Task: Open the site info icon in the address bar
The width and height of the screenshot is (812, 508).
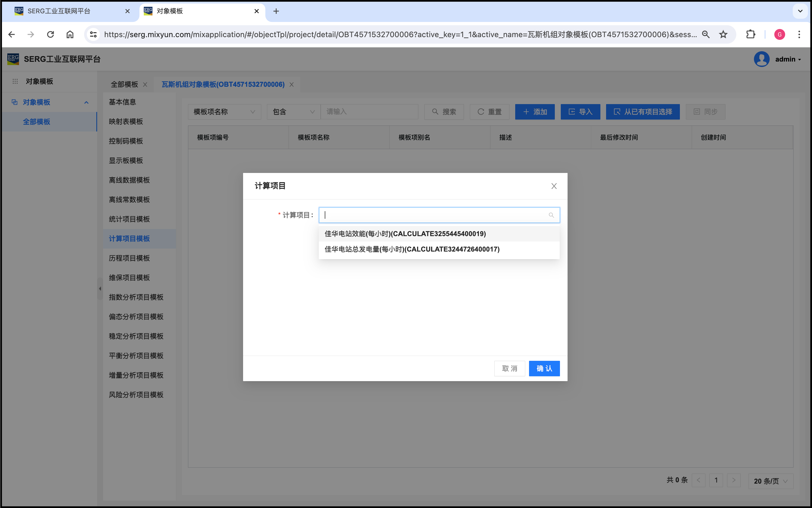Action: click(x=94, y=34)
